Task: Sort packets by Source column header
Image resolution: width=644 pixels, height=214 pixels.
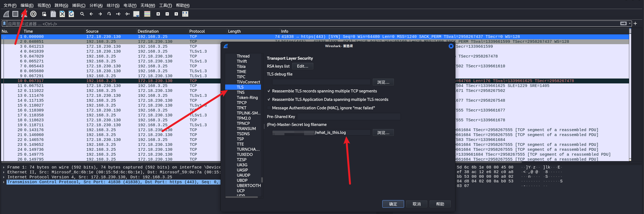Action: 110,31
